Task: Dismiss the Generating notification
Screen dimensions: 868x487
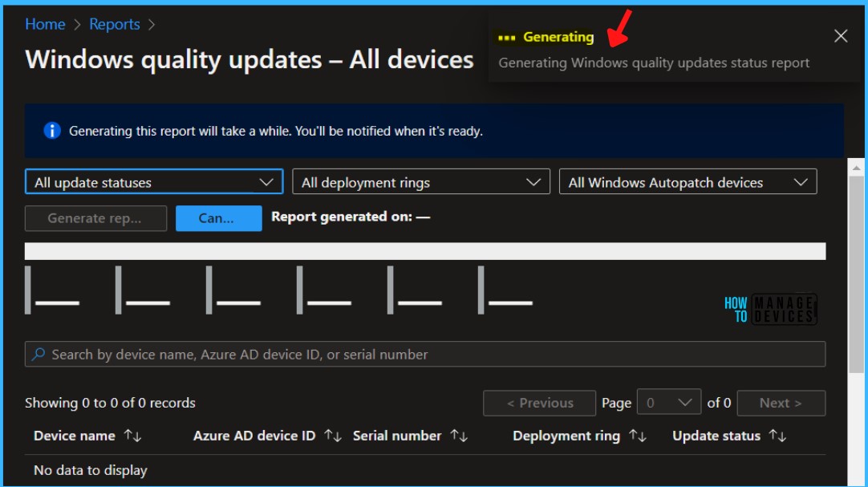Action: click(840, 37)
